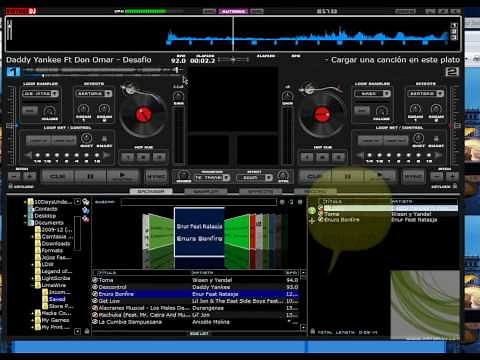Click the left deck play button

click(122, 176)
